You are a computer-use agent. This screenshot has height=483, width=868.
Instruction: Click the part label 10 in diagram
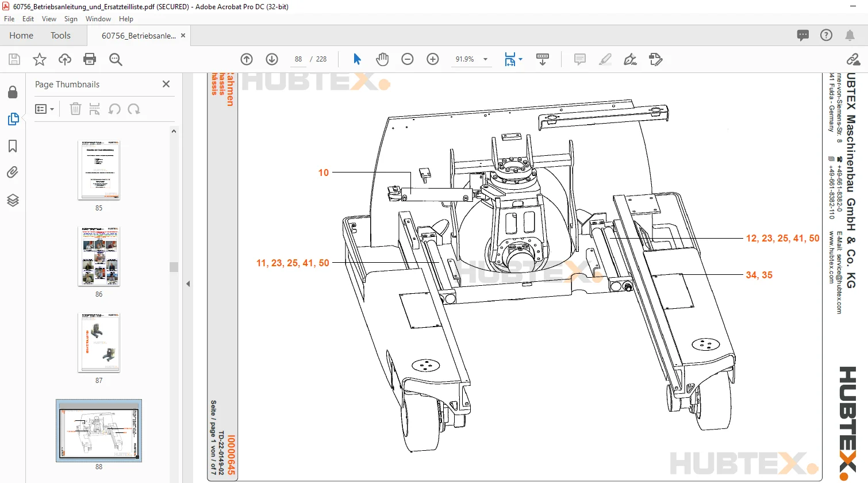[x=324, y=172]
